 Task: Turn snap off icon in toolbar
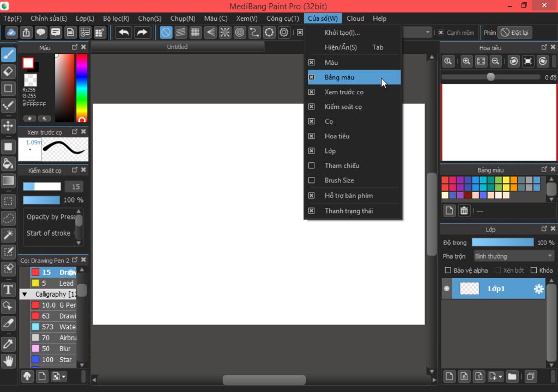[166, 32]
